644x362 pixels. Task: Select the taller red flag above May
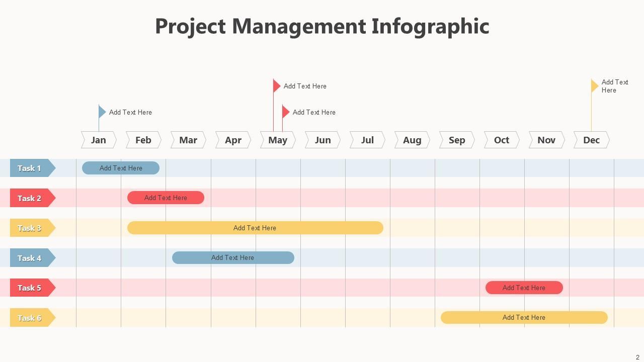point(276,86)
